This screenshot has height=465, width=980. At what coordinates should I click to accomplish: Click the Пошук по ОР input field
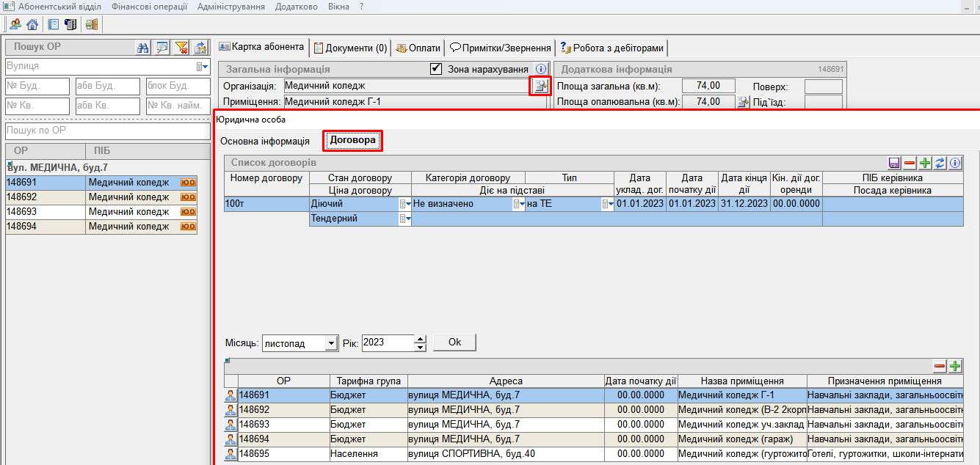click(x=107, y=131)
